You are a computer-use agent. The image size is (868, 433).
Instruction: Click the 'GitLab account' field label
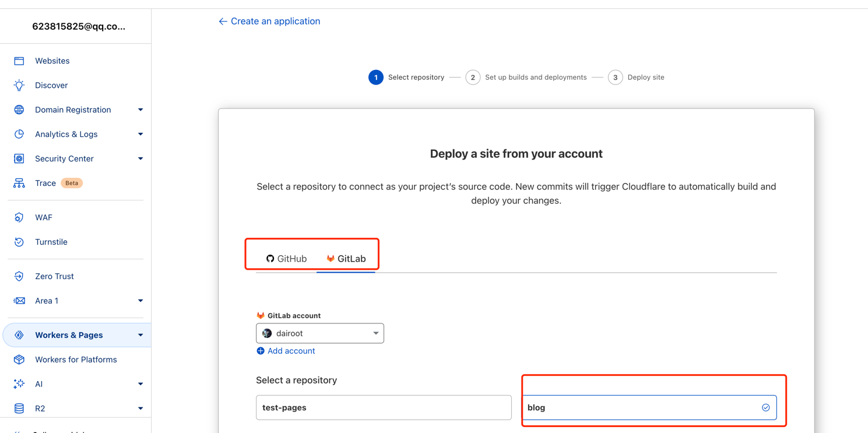294,316
